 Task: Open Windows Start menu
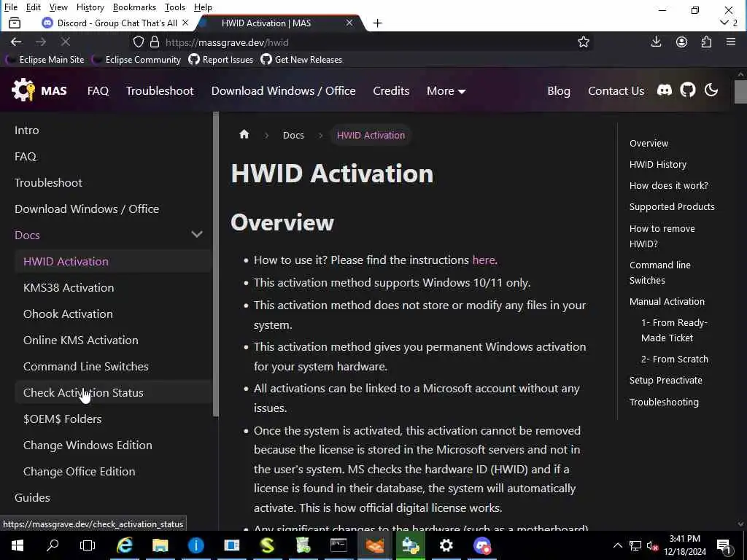point(18,545)
